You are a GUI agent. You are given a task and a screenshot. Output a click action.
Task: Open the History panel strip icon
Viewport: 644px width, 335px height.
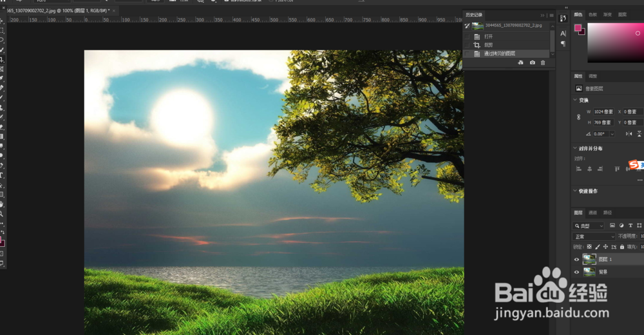click(x=563, y=18)
